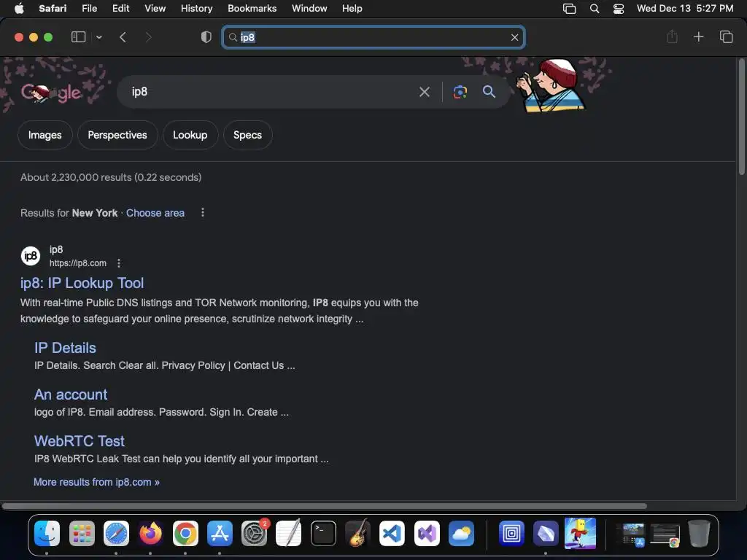Open Launchpad from the Dock
747x560 pixels.
point(82,533)
